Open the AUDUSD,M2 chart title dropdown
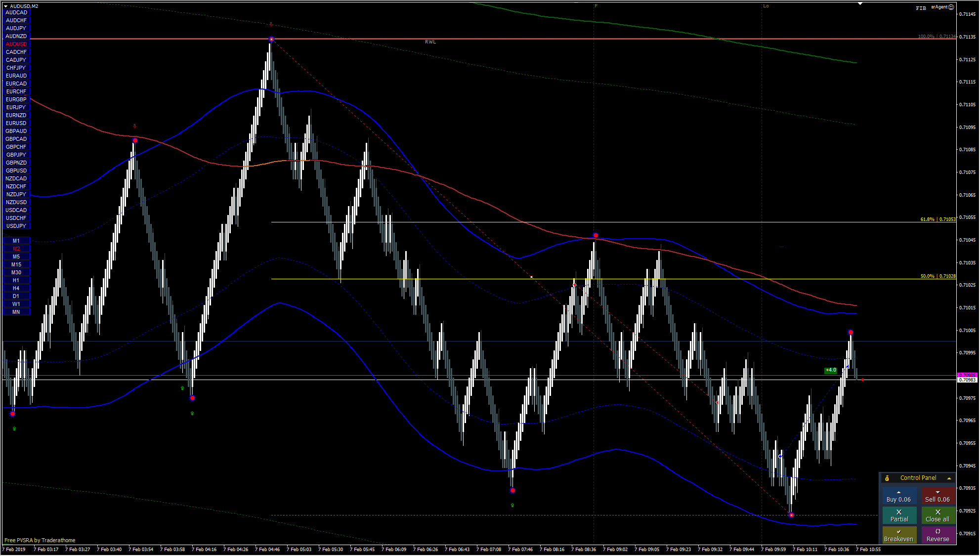Viewport: 980px width, 556px height. (6, 6)
